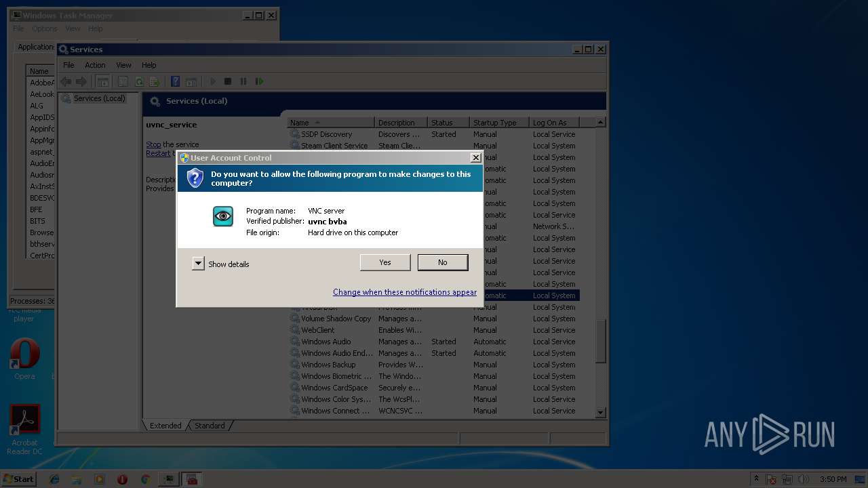Click Pause Service icon in toolbar

[243, 81]
